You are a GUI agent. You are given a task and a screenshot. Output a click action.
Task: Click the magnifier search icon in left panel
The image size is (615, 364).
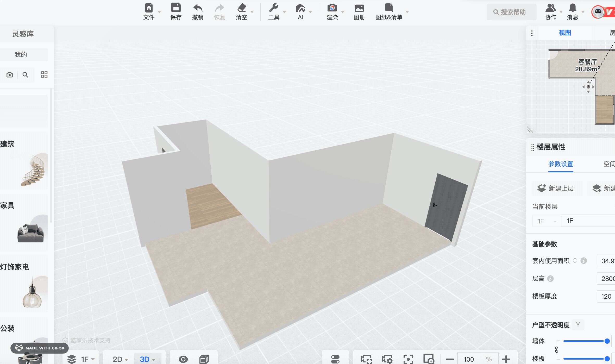pyautogui.click(x=25, y=75)
